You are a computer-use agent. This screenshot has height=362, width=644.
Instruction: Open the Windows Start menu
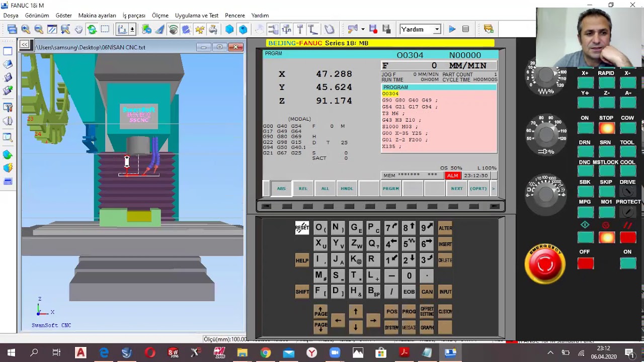point(11,352)
